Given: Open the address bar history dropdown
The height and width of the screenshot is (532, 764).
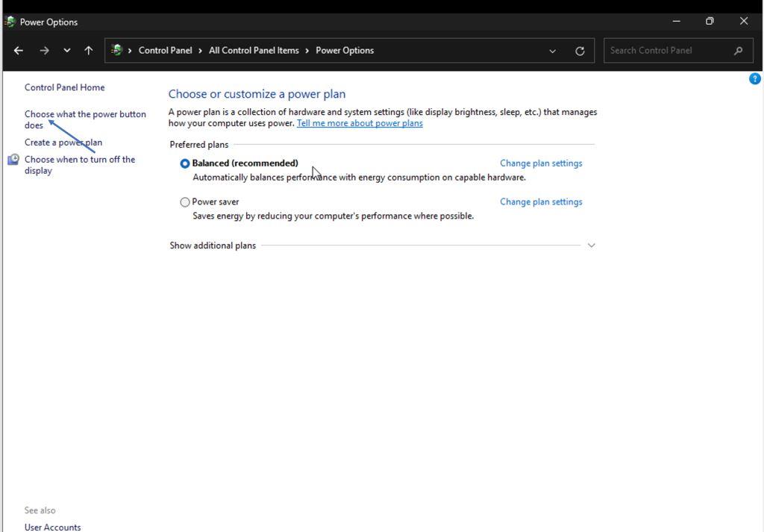Looking at the screenshot, I should tap(552, 51).
